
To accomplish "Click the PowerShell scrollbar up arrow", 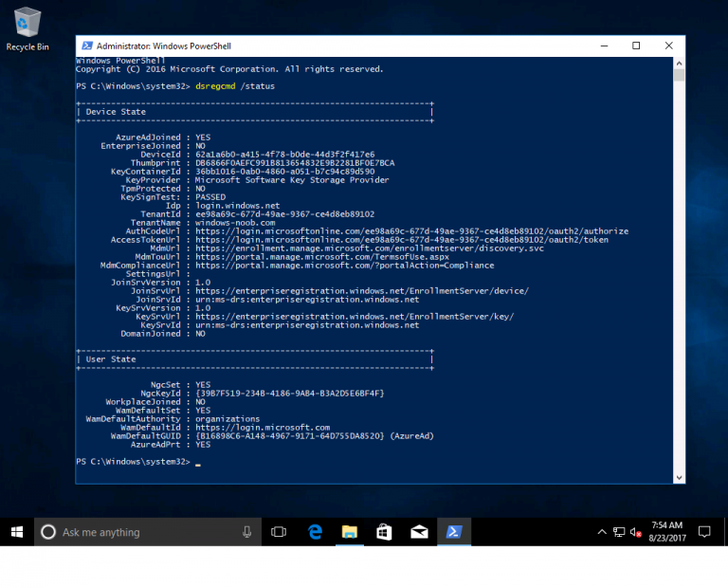I will click(x=679, y=62).
